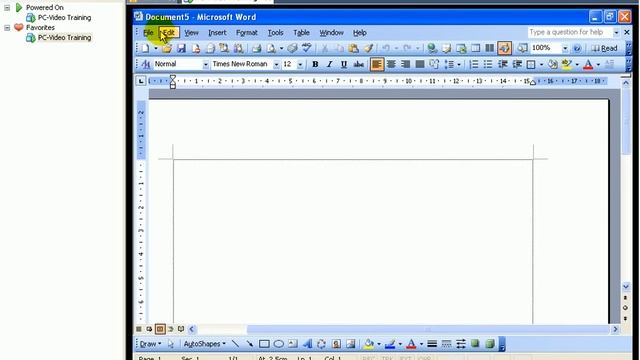640x360 pixels.
Task: Run spelling and grammar check
Action: pos(306,48)
